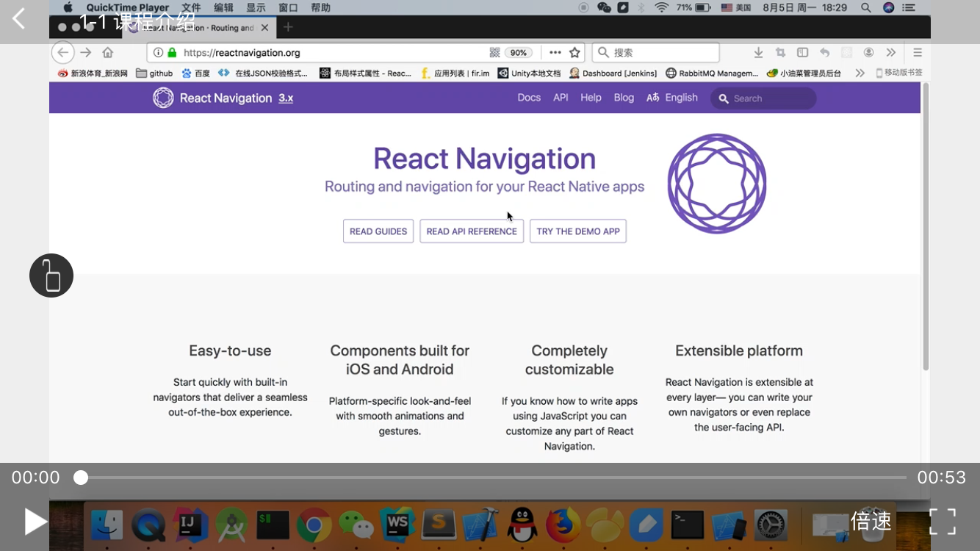Open the 窗口 menu
Screen dimensions: 980x551
click(x=288, y=7)
